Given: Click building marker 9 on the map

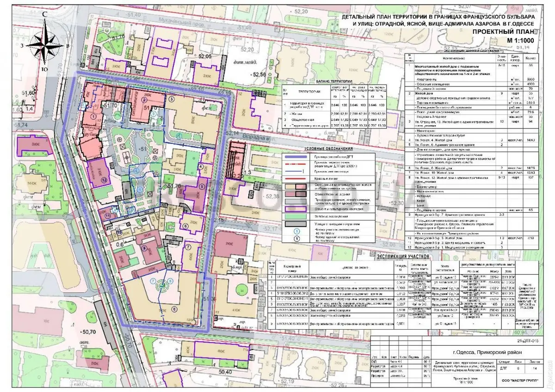Looking at the screenshot, I should tap(144, 249).
